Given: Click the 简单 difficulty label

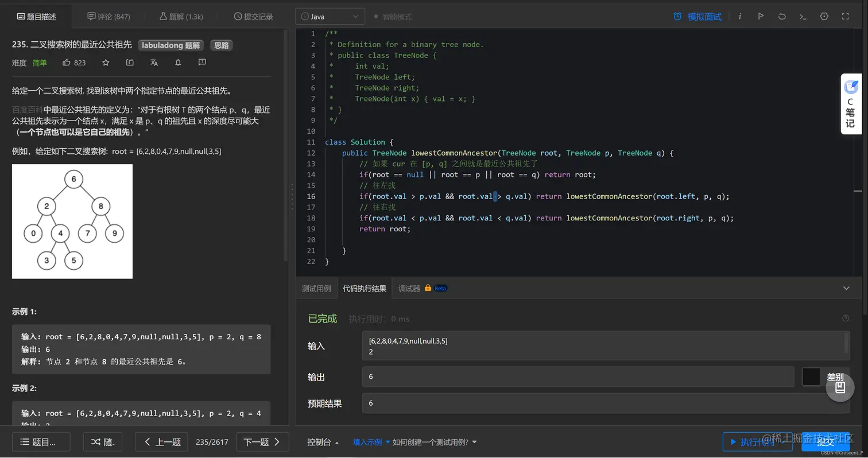Looking at the screenshot, I should coord(40,63).
